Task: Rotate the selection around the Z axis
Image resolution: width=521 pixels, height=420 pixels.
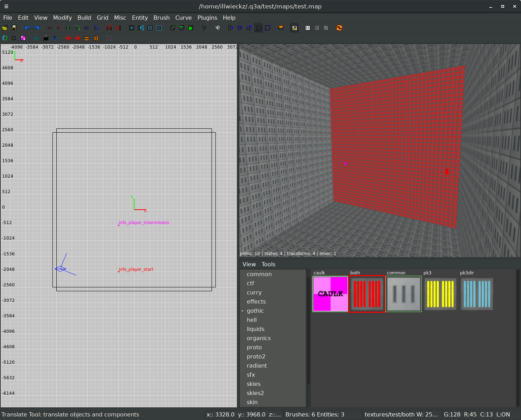Action: tap(96, 28)
